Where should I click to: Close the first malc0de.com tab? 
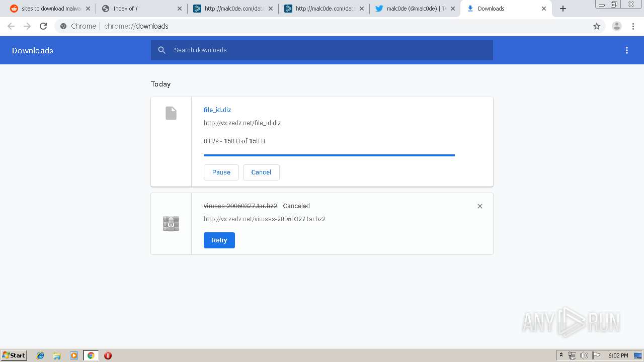click(270, 9)
